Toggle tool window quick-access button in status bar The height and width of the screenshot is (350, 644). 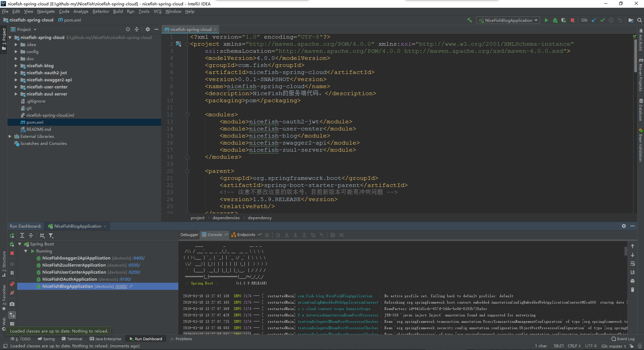5,346
